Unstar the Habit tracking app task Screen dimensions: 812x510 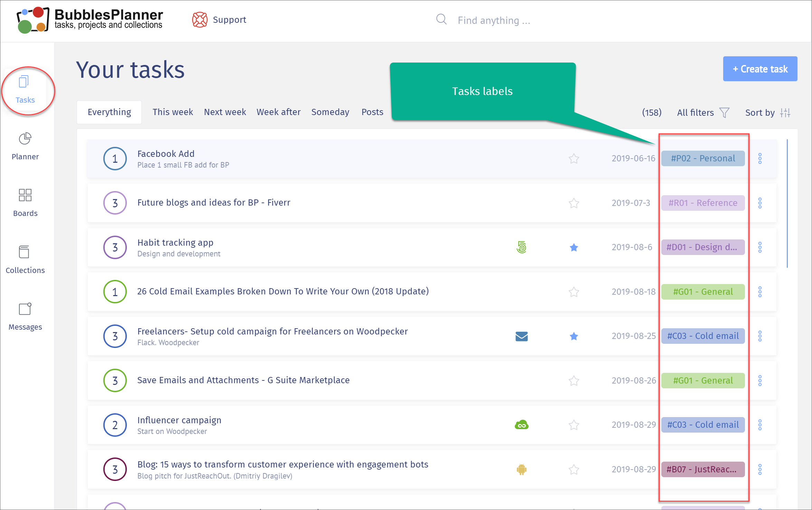(574, 247)
